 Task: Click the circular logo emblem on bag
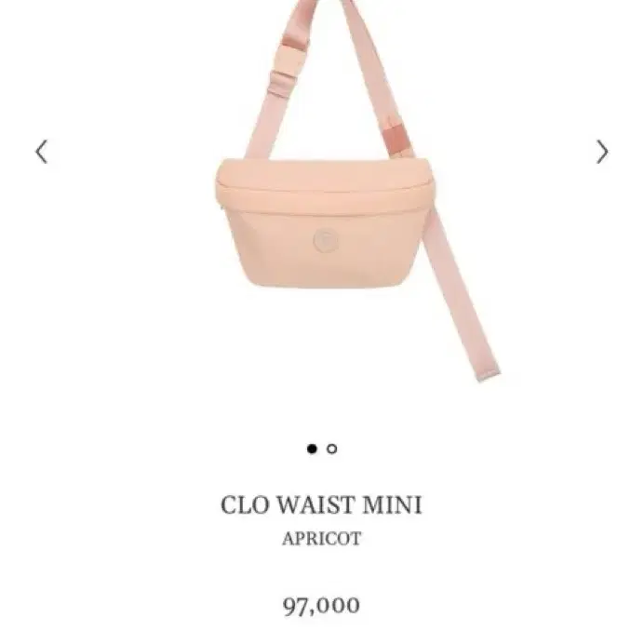326,240
